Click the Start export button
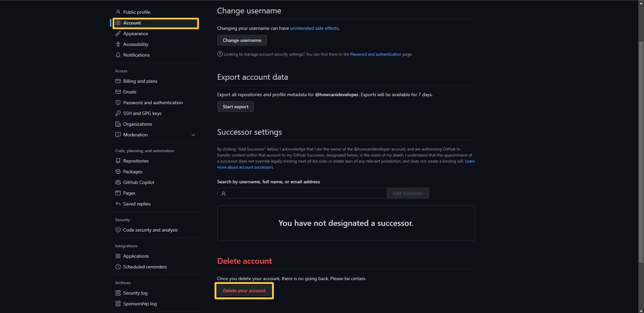This screenshot has width=644, height=313. click(x=235, y=107)
